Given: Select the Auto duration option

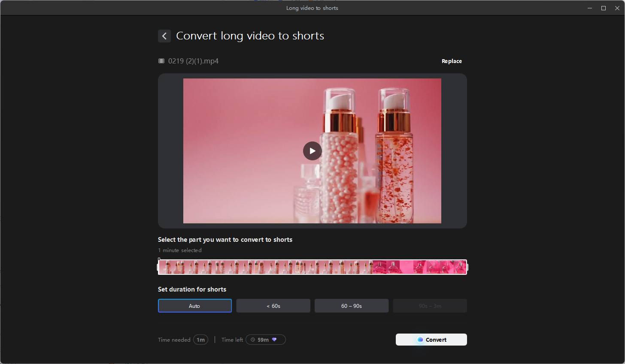Looking at the screenshot, I should point(194,306).
